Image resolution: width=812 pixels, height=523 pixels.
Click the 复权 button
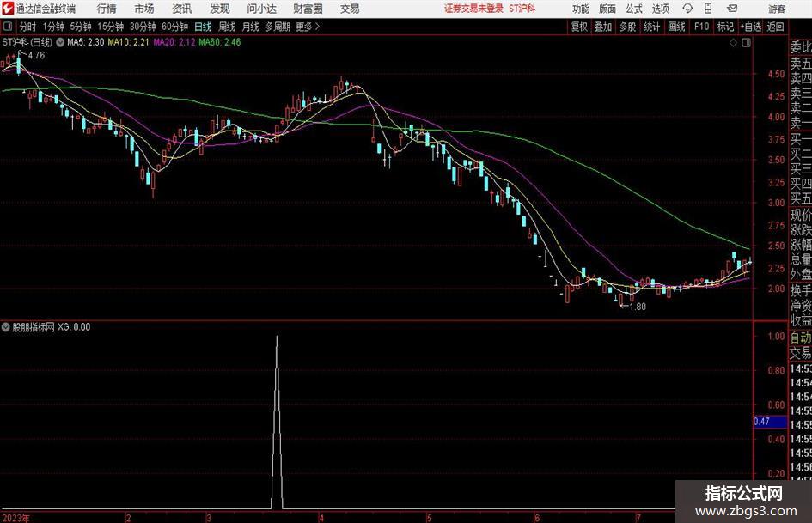tap(579, 27)
